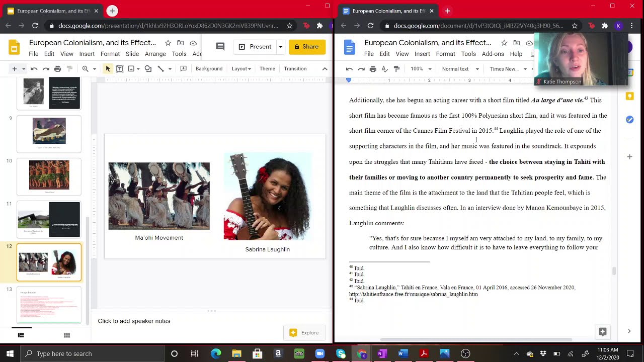The height and width of the screenshot is (362, 644).
Task: Click the Docs redo arrow
Action: tap(361, 69)
